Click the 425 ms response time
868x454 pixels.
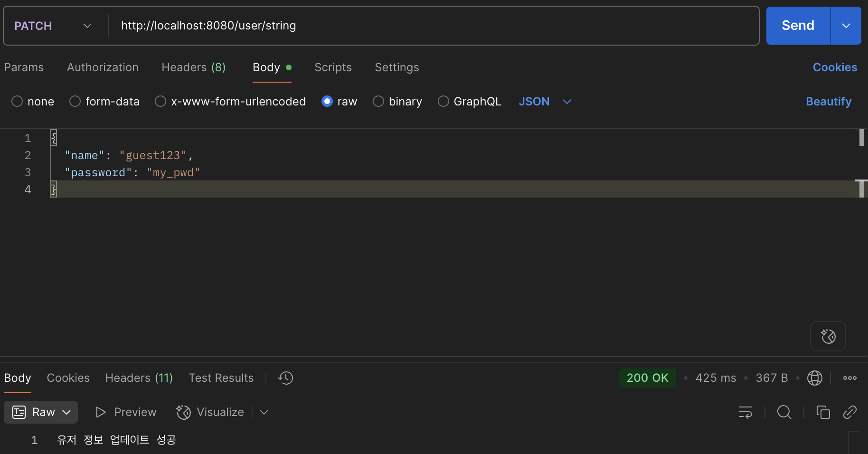pyautogui.click(x=716, y=378)
